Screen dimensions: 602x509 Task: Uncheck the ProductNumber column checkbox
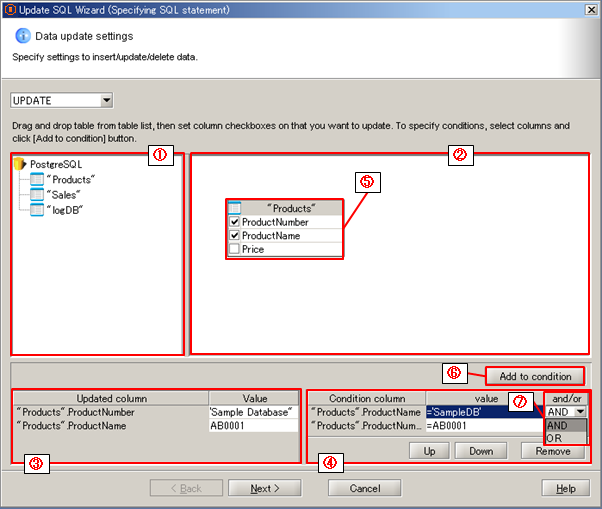point(234,222)
